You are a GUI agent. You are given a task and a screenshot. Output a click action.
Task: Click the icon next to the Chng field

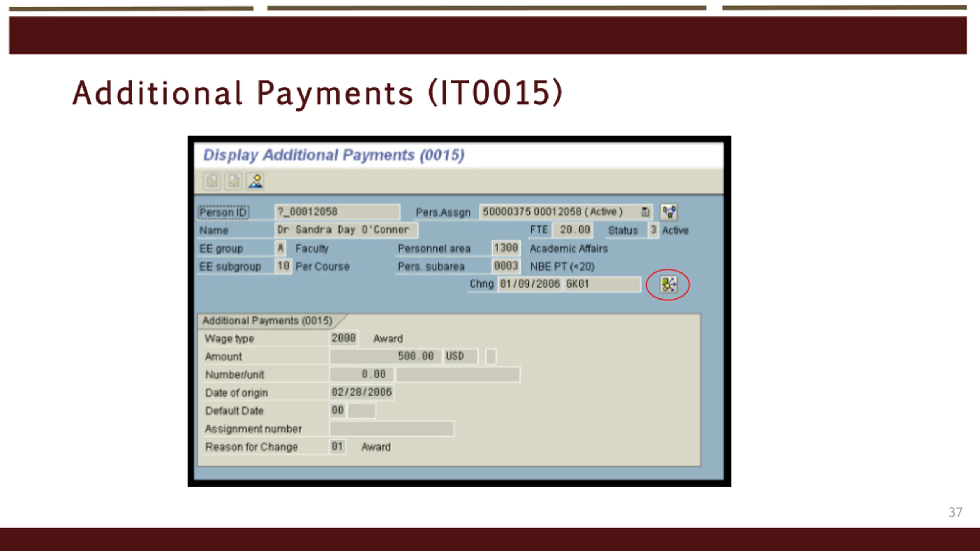668,285
